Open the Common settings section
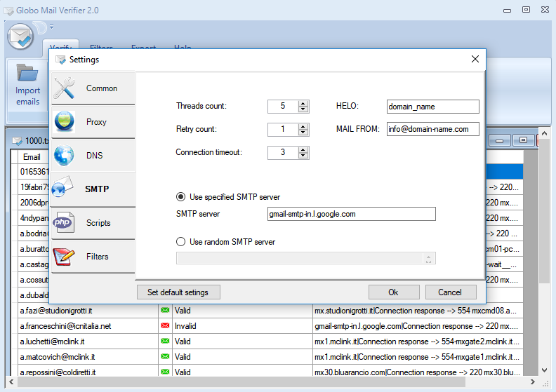Screen dimensions: 556x392 click(x=93, y=88)
